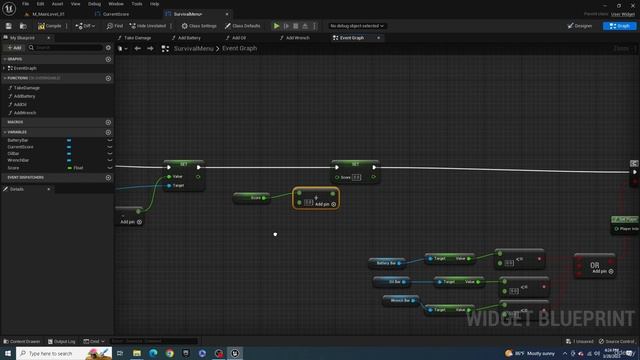Open graph bookmarks dropdown
The image size is (640, 360).
(x=122, y=49)
